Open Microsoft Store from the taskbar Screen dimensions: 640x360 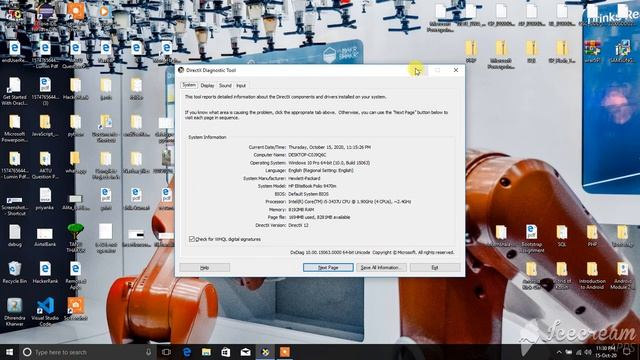(x=226, y=352)
